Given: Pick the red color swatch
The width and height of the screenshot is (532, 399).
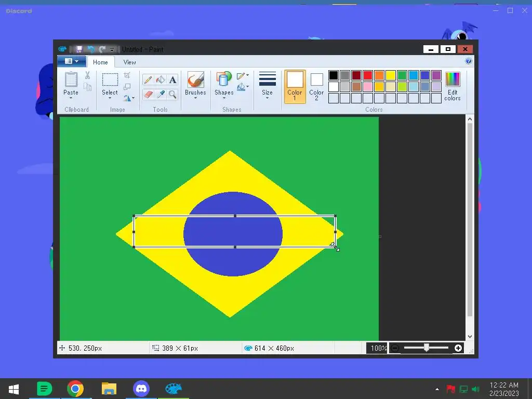Looking at the screenshot, I should pos(368,75).
